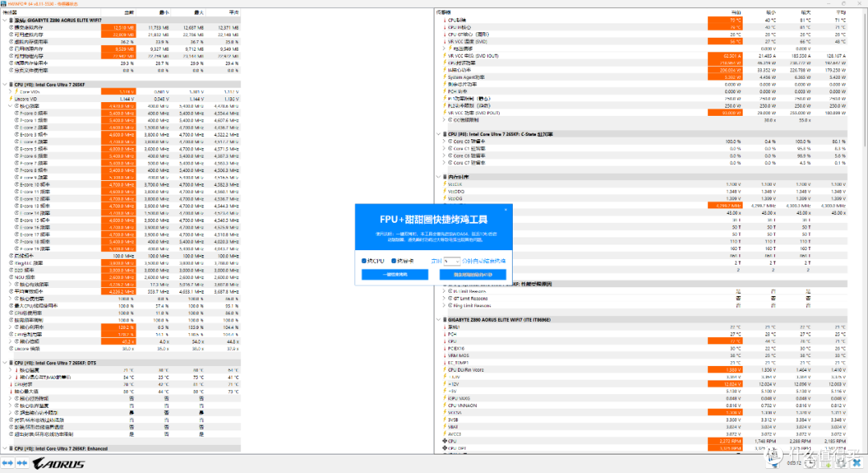Click the Core VIDs lightning icon
This screenshot has width=868, height=473.
click(17, 92)
